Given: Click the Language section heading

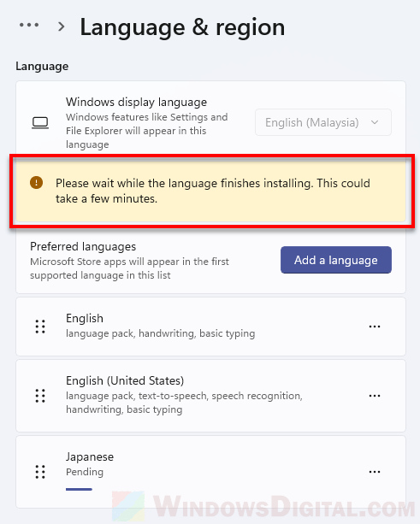Looking at the screenshot, I should pos(42,67).
